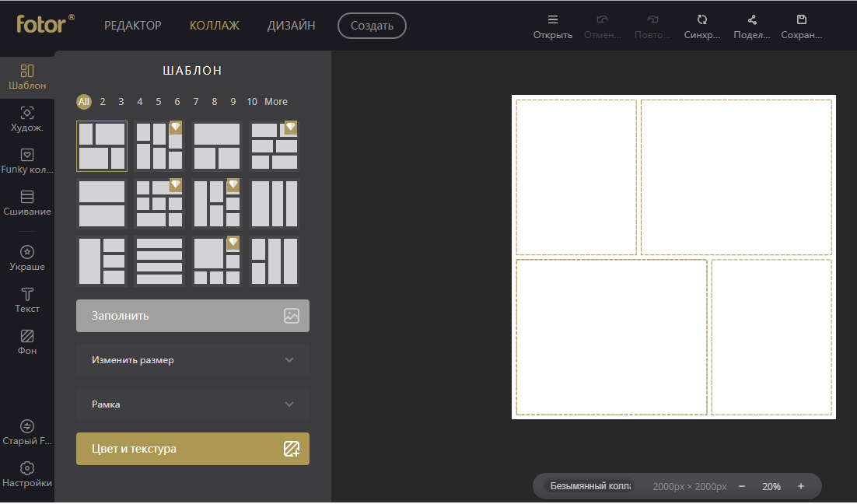The height and width of the screenshot is (504, 857).
Task: Filter templates by 2 photos
Action: (x=102, y=102)
